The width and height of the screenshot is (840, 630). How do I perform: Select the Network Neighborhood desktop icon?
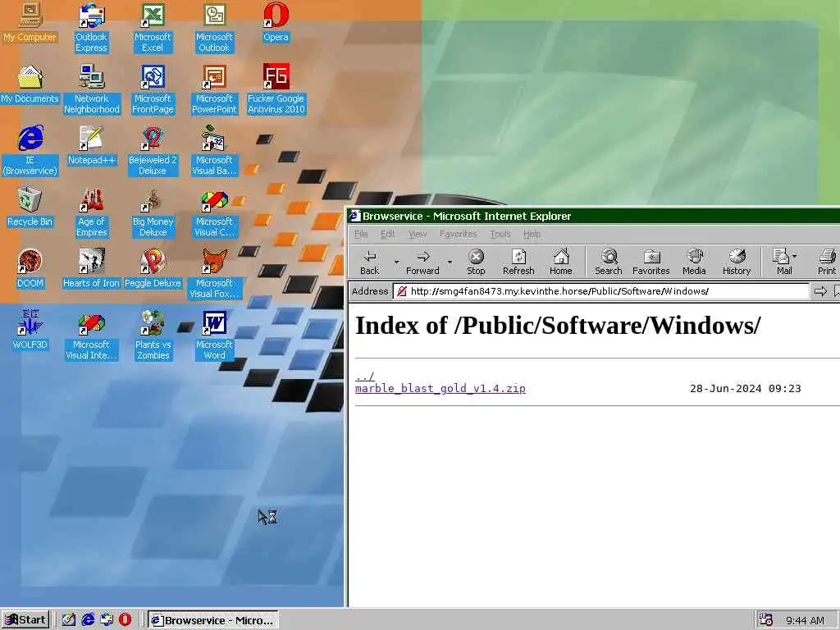(91, 89)
